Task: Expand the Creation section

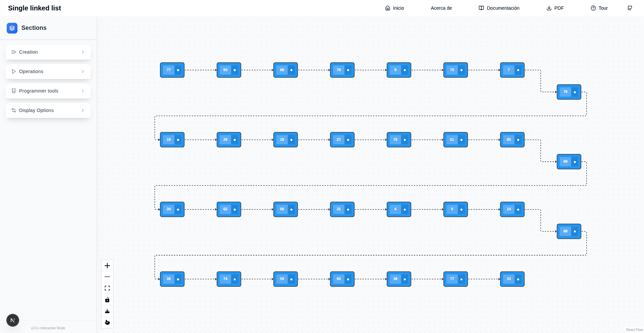Action: (48, 52)
